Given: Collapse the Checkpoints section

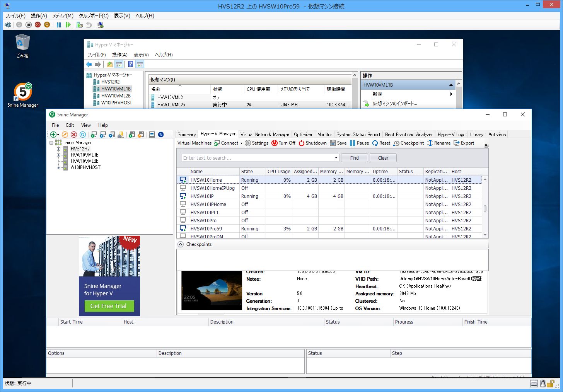Looking at the screenshot, I should tap(181, 244).
